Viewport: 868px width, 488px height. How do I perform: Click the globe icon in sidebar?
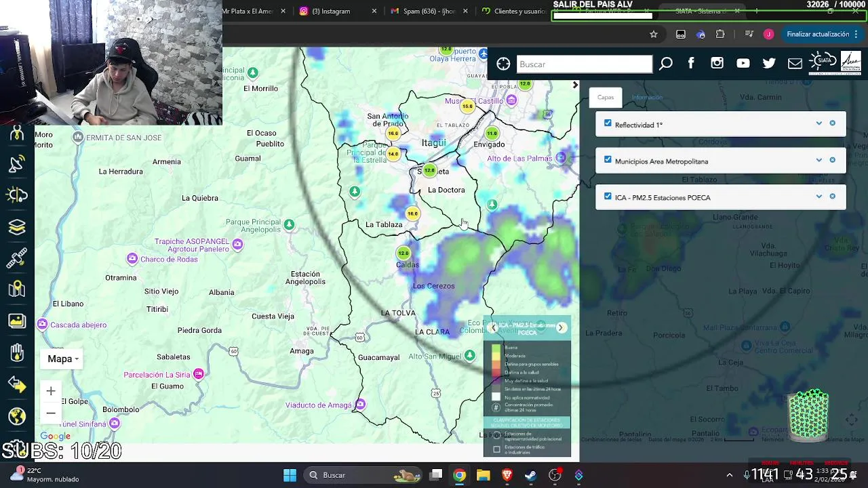click(x=17, y=415)
